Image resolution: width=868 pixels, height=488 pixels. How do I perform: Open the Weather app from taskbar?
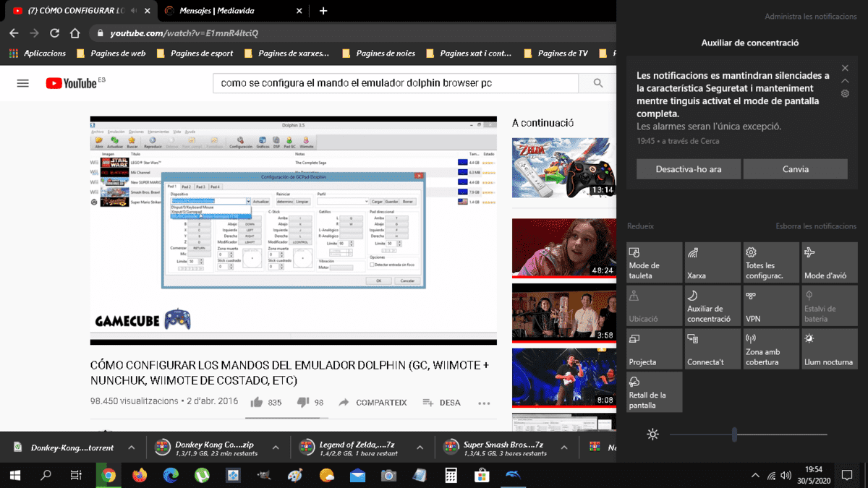click(326, 475)
